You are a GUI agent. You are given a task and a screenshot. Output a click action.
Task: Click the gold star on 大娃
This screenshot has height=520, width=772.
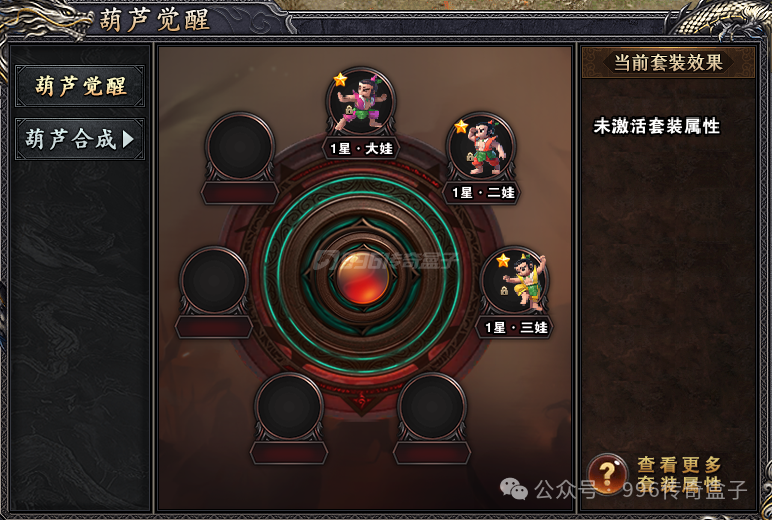pyautogui.click(x=340, y=79)
